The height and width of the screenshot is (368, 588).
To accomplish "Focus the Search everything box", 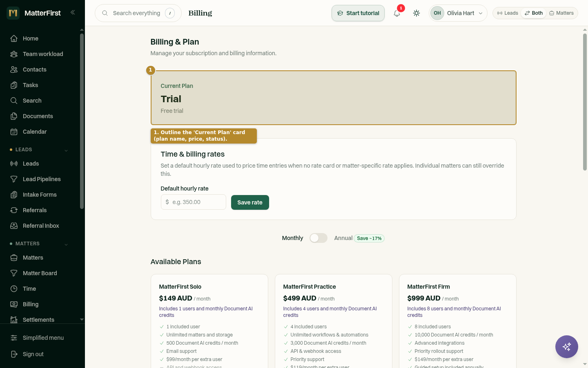I will [138, 13].
